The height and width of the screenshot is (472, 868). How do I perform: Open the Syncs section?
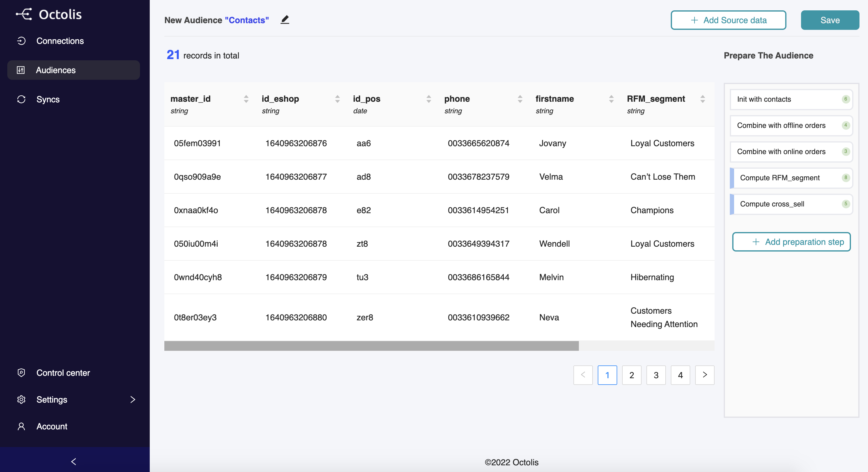click(47, 99)
